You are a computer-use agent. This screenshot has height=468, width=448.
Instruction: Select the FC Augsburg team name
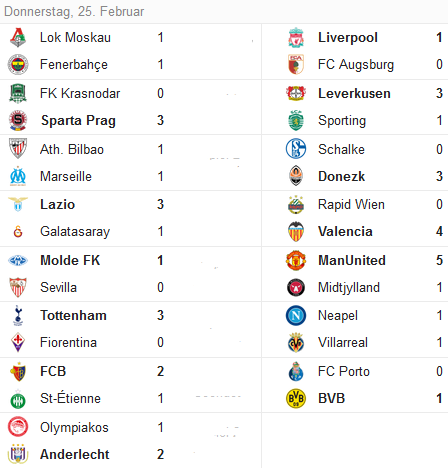click(356, 65)
